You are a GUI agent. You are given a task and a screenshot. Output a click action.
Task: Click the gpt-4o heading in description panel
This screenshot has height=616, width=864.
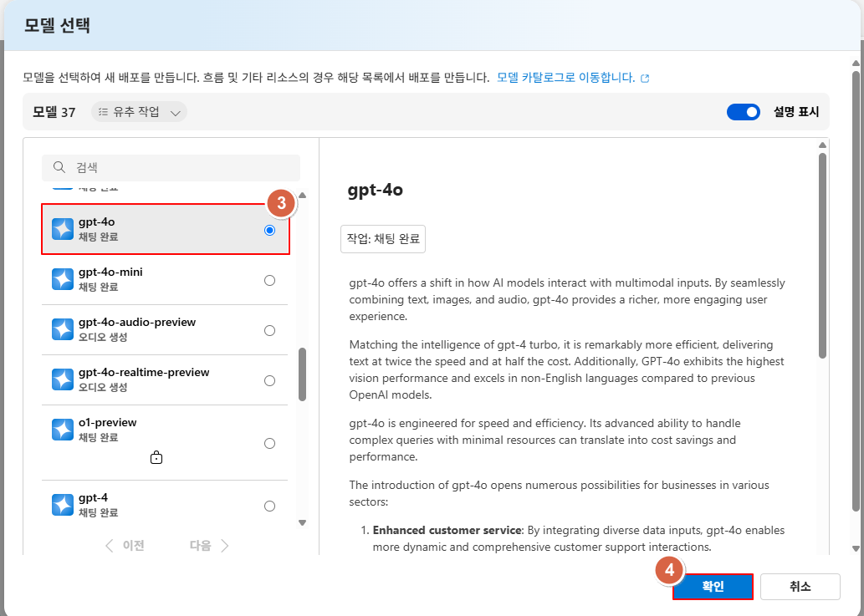click(x=376, y=190)
